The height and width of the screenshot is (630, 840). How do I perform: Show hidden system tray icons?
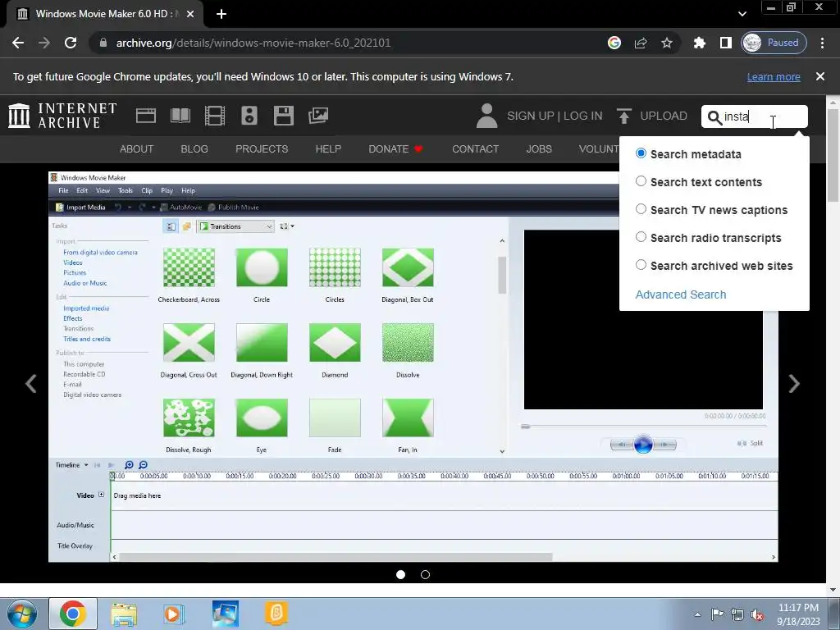(x=697, y=615)
